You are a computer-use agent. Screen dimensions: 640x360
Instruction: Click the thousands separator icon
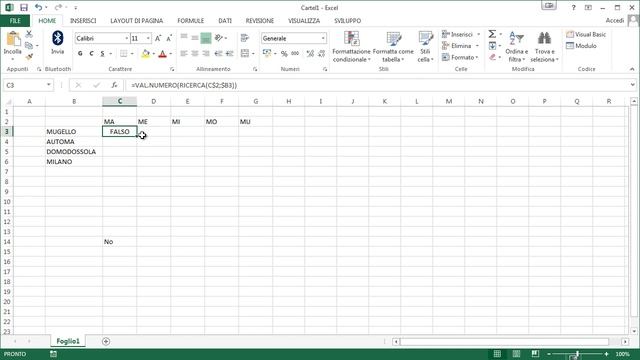pyautogui.click(x=295, y=53)
